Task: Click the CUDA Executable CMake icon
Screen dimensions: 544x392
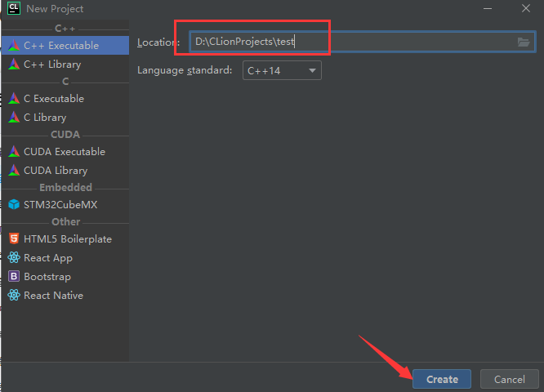Action: click(x=14, y=152)
